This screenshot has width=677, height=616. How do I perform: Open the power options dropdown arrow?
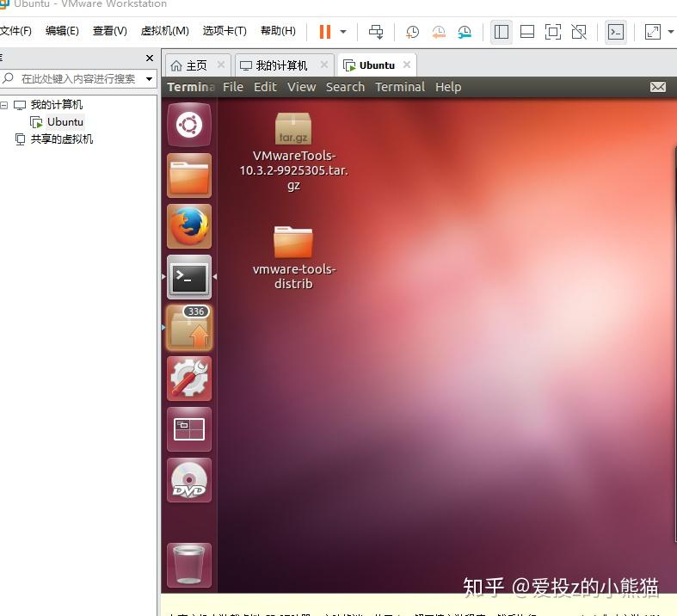click(343, 32)
